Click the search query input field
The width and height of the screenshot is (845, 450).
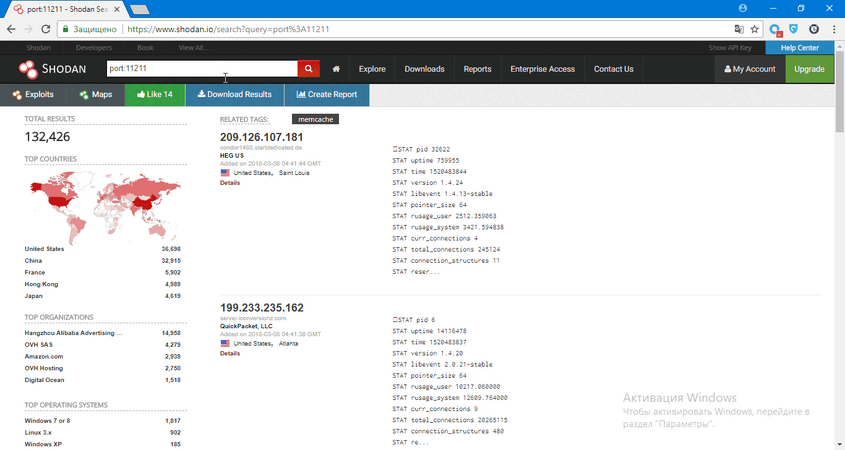[200, 69]
